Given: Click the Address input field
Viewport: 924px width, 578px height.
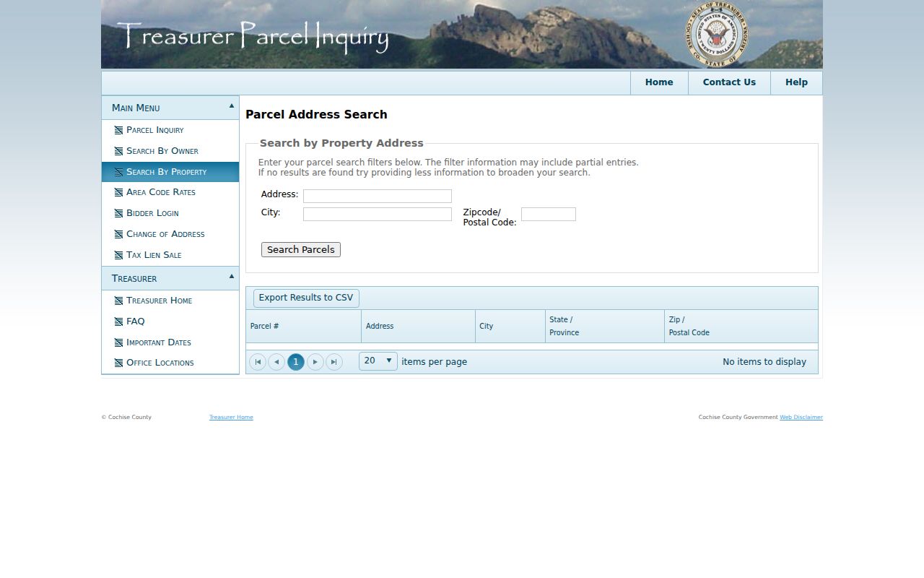Looking at the screenshot, I should point(378,196).
